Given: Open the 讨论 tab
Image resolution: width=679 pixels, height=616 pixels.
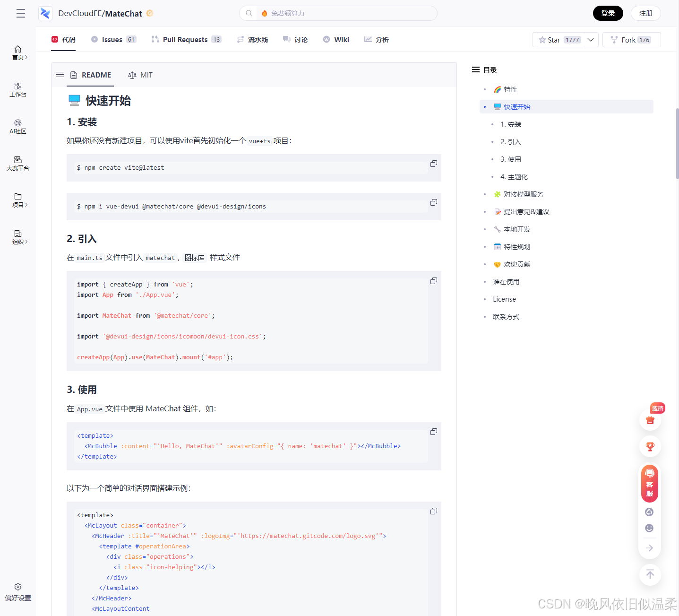Looking at the screenshot, I should (x=295, y=40).
